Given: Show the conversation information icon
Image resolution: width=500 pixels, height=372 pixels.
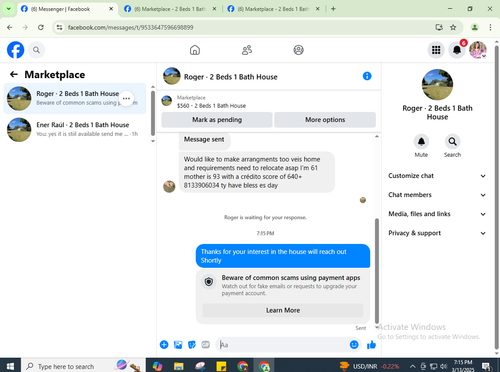Looking at the screenshot, I should [367, 76].
